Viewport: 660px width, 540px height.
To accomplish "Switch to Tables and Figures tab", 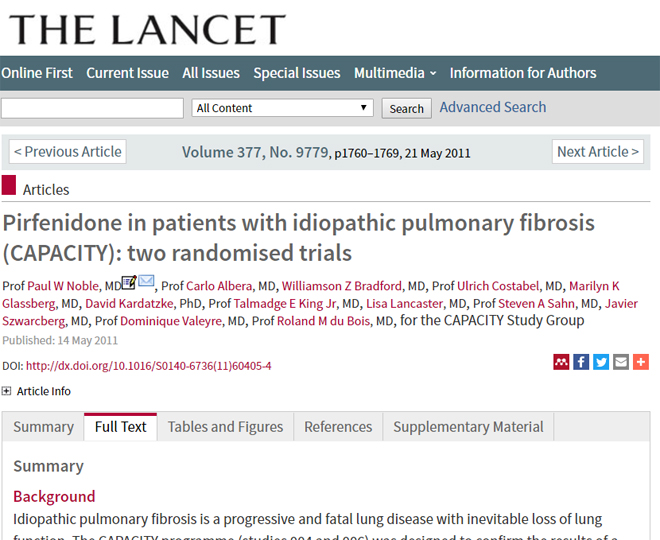I will coord(225,427).
